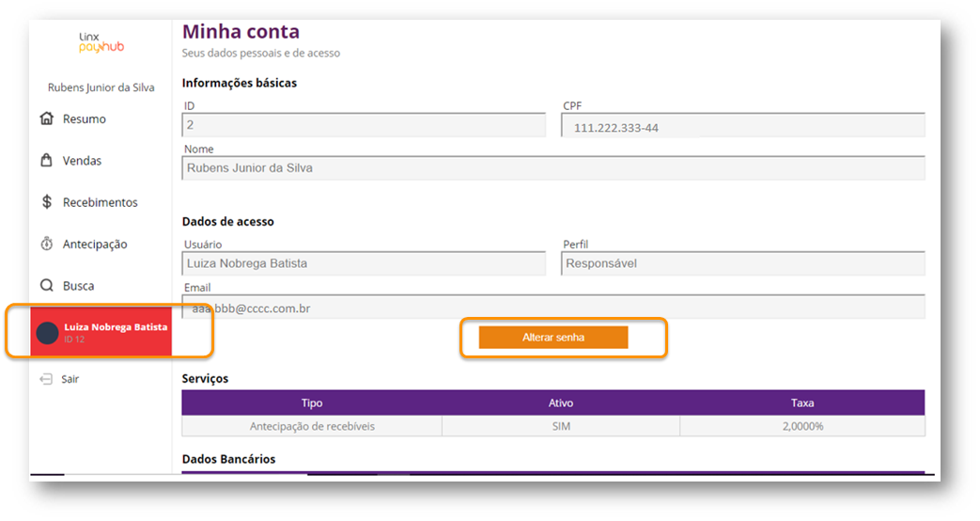Image resolution: width=980 pixels, height=521 pixels.
Task: Click the CPF field 111.222.333-44
Action: click(x=743, y=125)
